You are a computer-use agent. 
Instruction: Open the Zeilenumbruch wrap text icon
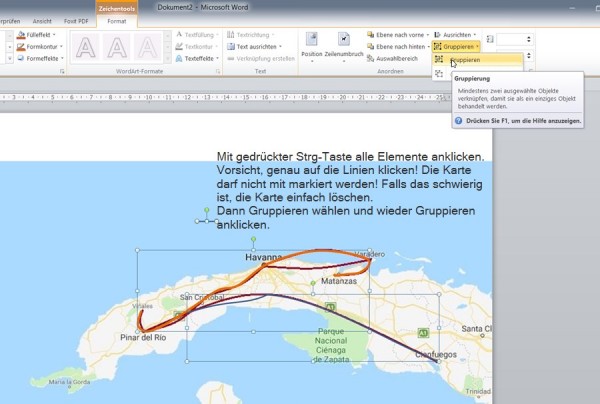pyautogui.click(x=344, y=39)
